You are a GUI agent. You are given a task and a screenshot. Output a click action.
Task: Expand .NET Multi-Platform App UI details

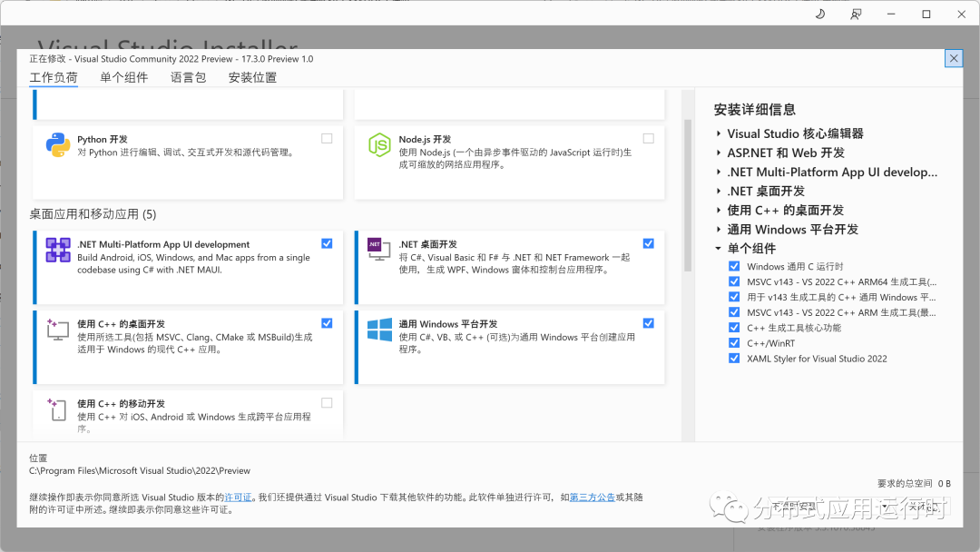click(719, 172)
